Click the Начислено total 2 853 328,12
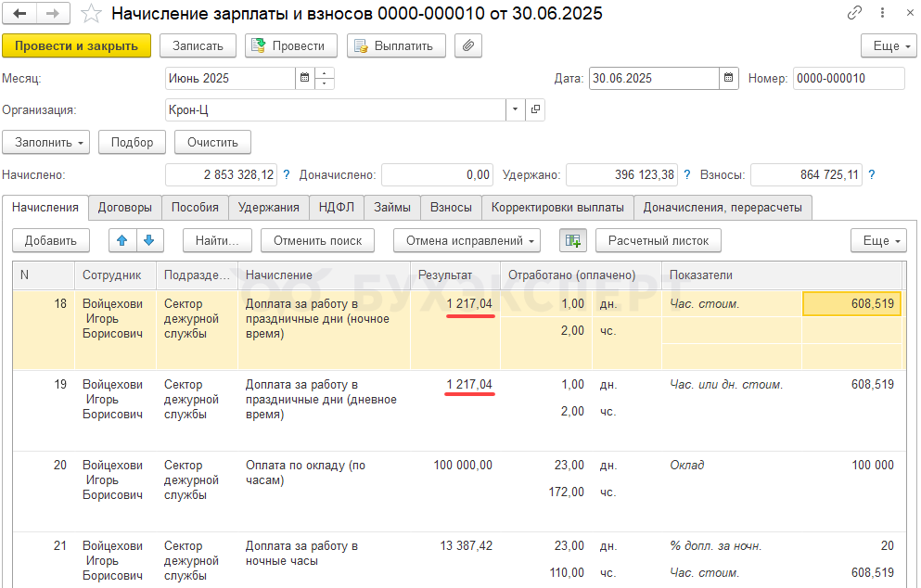Viewport: 921px width, 588px height. coord(222,174)
